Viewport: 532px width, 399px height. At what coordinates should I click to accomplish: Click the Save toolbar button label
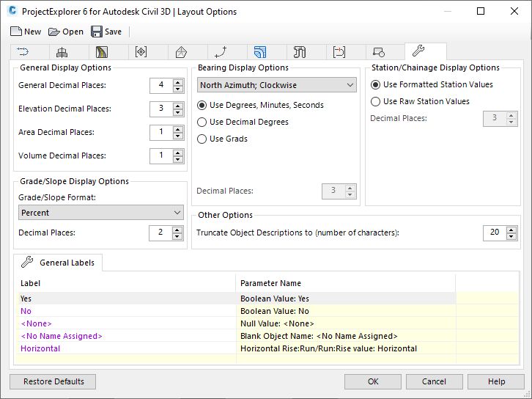click(113, 32)
